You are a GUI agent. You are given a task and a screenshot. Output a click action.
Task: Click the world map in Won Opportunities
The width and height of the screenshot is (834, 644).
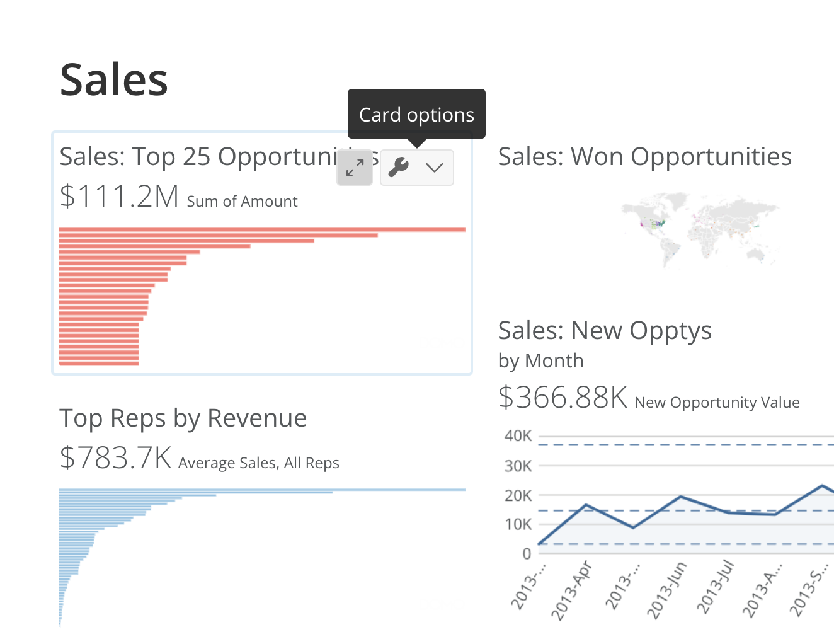pyautogui.click(x=700, y=229)
